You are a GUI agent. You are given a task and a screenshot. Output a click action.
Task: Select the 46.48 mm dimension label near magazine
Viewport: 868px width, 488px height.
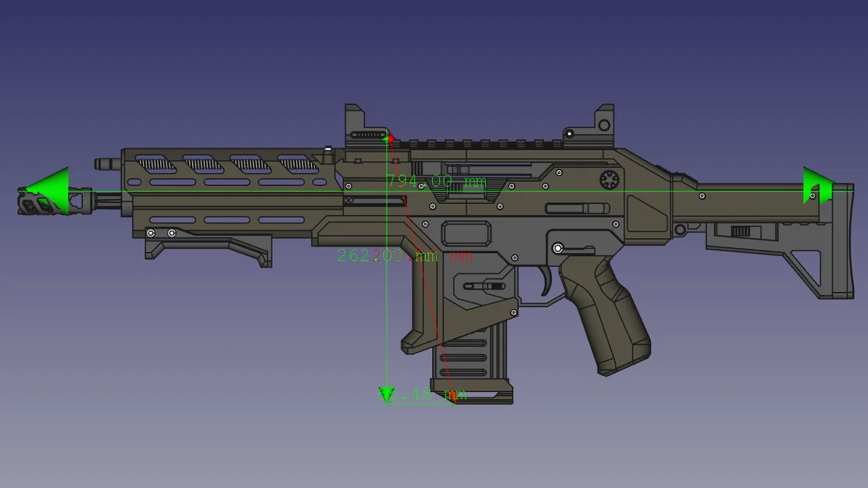pyautogui.click(x=423, y=394)
